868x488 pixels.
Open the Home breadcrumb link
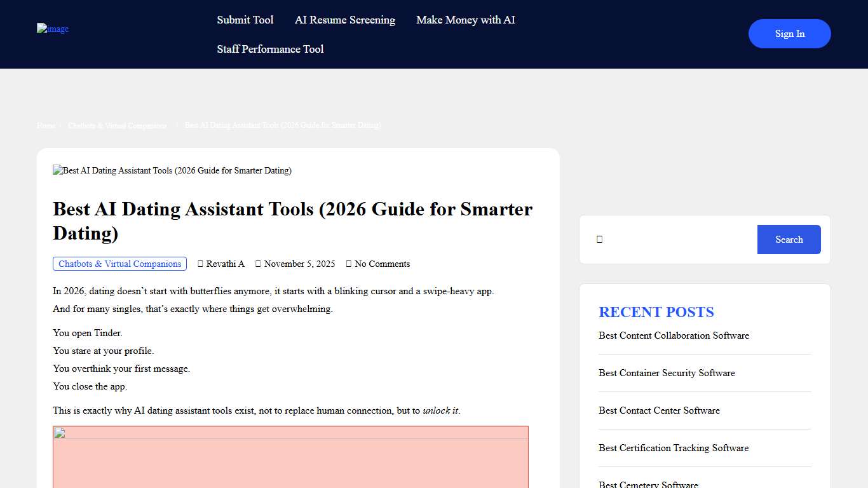click(x=45, y=125)
